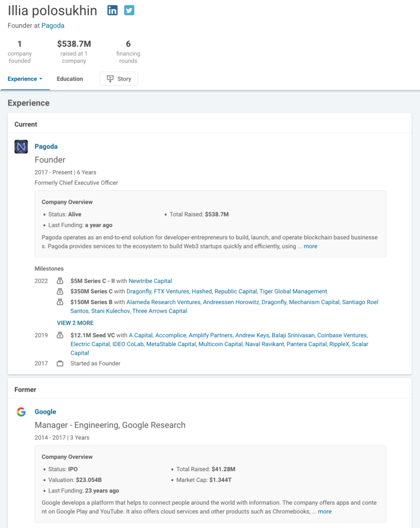Open Balaji Srinivasan investor link
This screenshot has width=420, height=528.
pos(293,335)
